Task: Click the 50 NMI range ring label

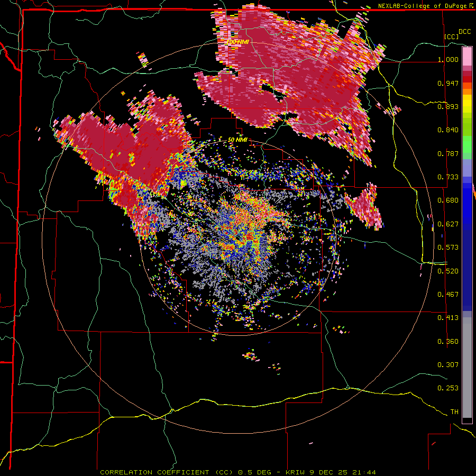Action: (x=237, y=140)
